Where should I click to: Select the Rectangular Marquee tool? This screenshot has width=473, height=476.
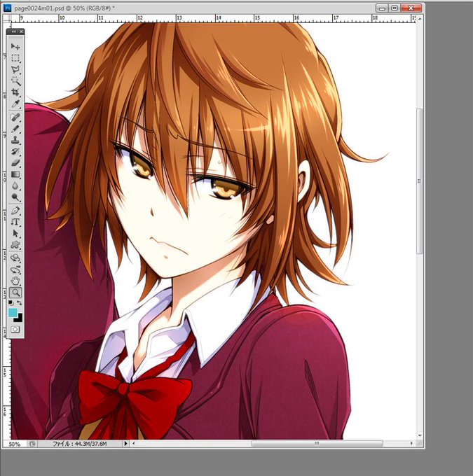pos(15,57)
